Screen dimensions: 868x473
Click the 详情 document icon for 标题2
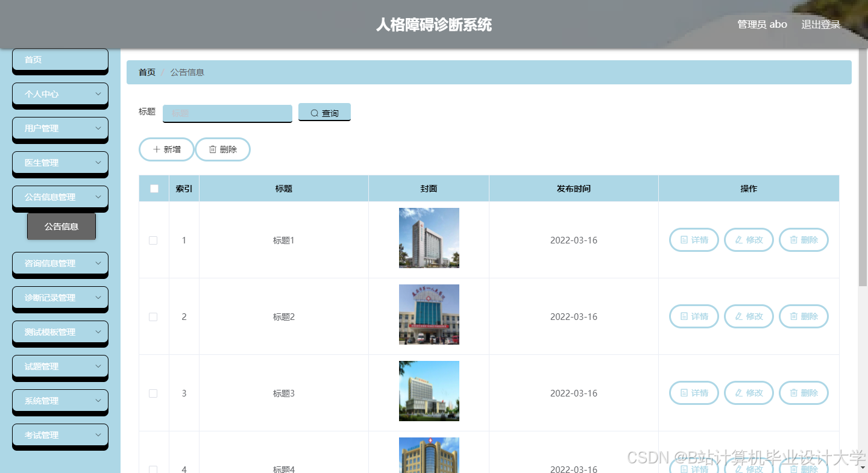[684, 316]
